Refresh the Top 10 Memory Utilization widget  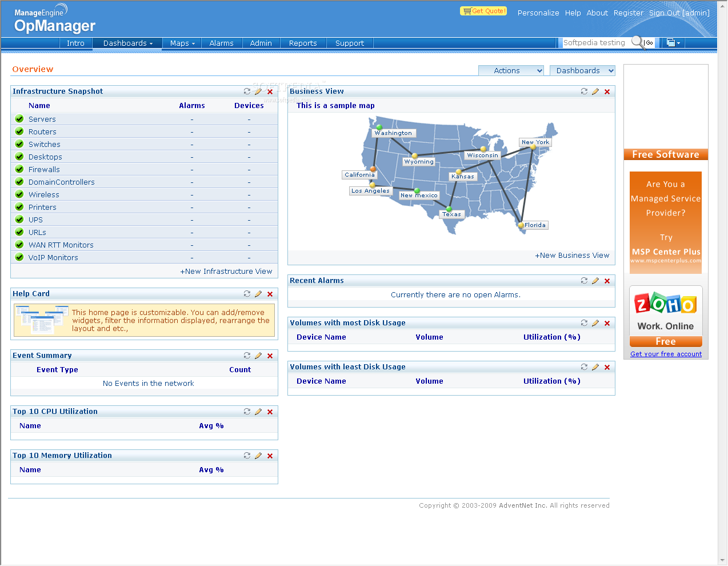247,456
